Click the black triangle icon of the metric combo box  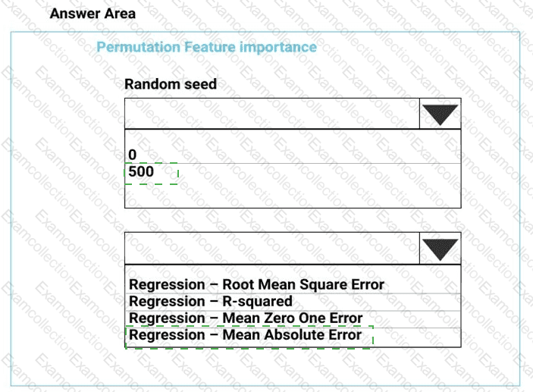(x=440, y=249)
